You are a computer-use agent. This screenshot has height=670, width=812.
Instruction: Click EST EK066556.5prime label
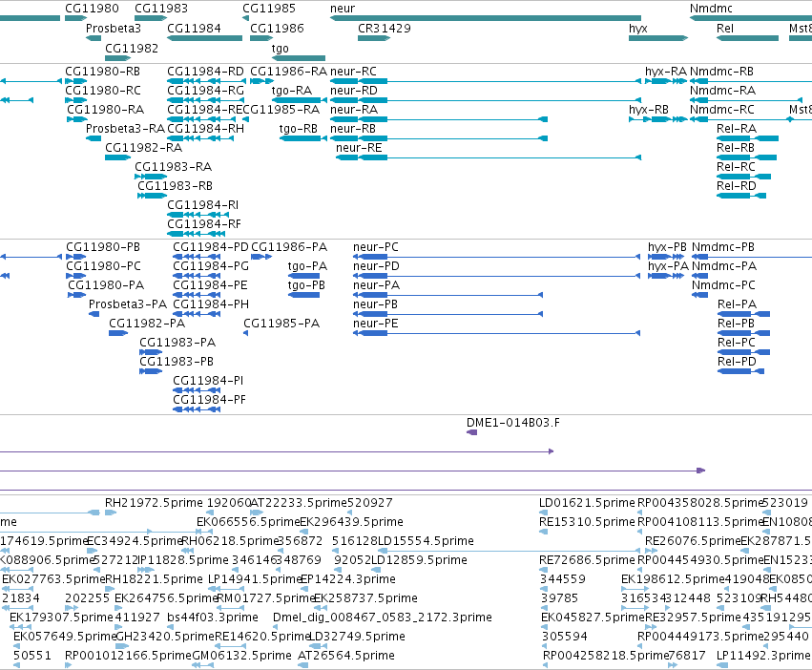pyautogui.click(x=249, y=521)
